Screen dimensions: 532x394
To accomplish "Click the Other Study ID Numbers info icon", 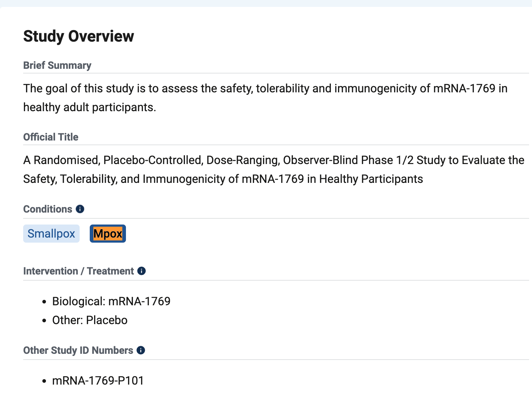I will [x=141, y=350].
